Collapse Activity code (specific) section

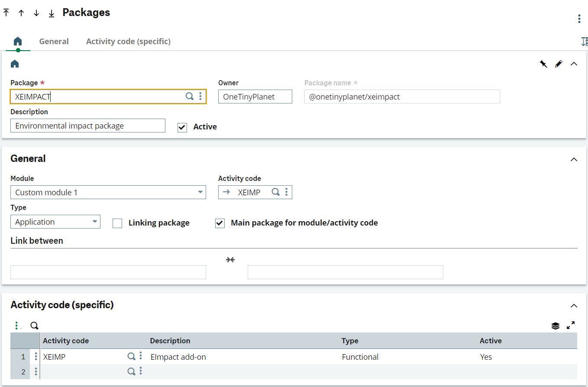(574, 306)
